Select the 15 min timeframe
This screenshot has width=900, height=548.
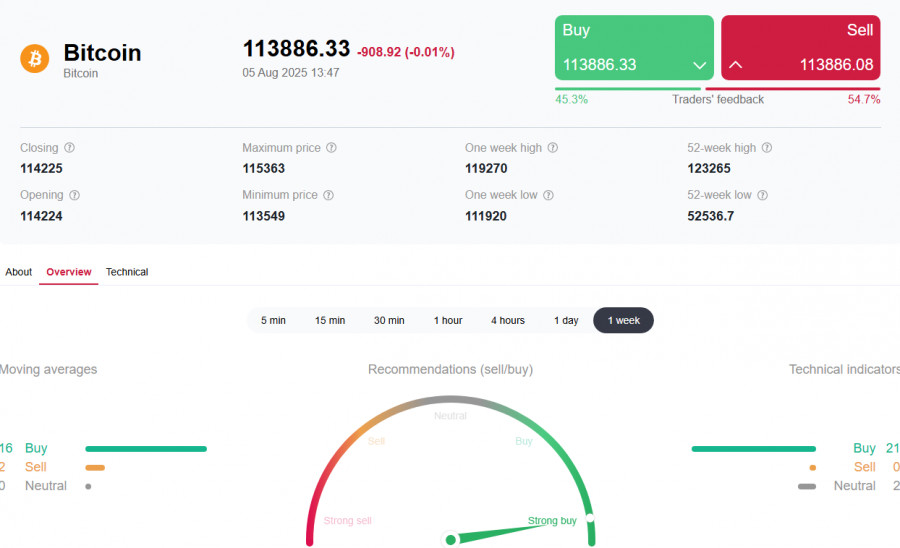[330, 320]
